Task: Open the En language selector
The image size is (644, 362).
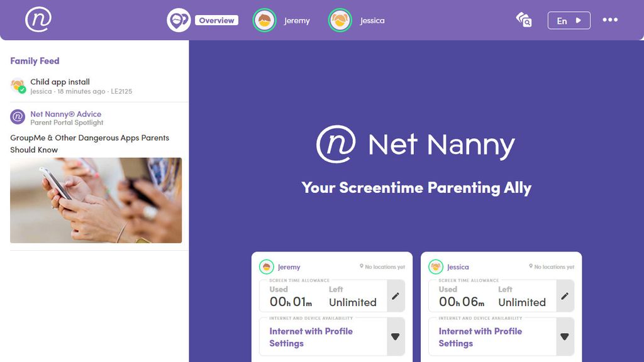Action: point(568,20)
